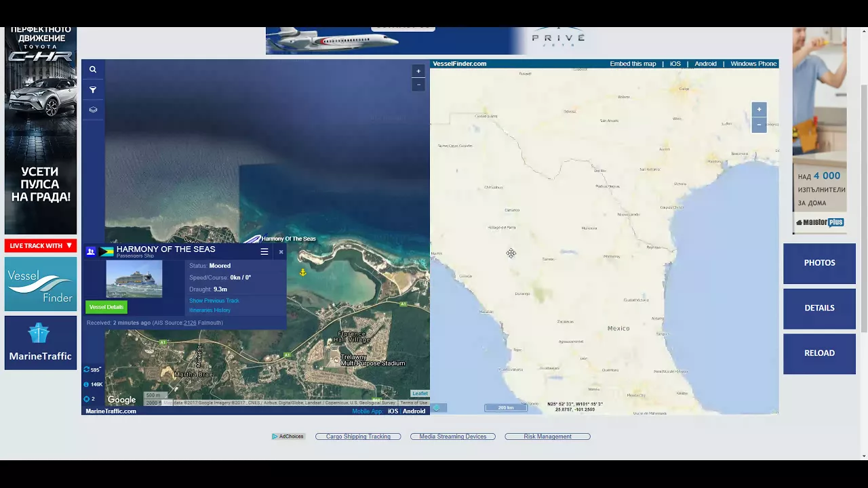868x488 pixels.
Task: Click 'Trelawny Multi-Purpose Stadium' map label
Action: click(x=372, y=360)
